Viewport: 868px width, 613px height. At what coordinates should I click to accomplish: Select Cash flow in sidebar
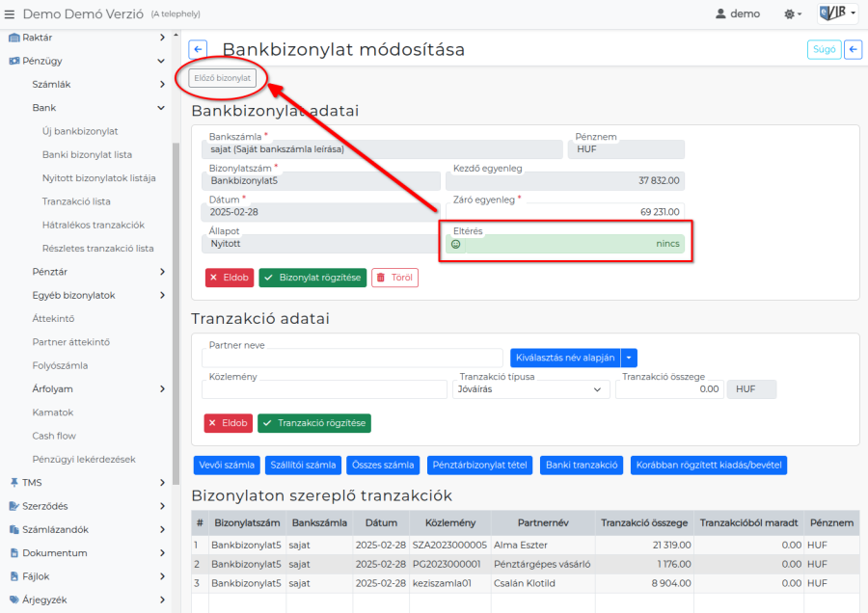click(x=54, y=436)
